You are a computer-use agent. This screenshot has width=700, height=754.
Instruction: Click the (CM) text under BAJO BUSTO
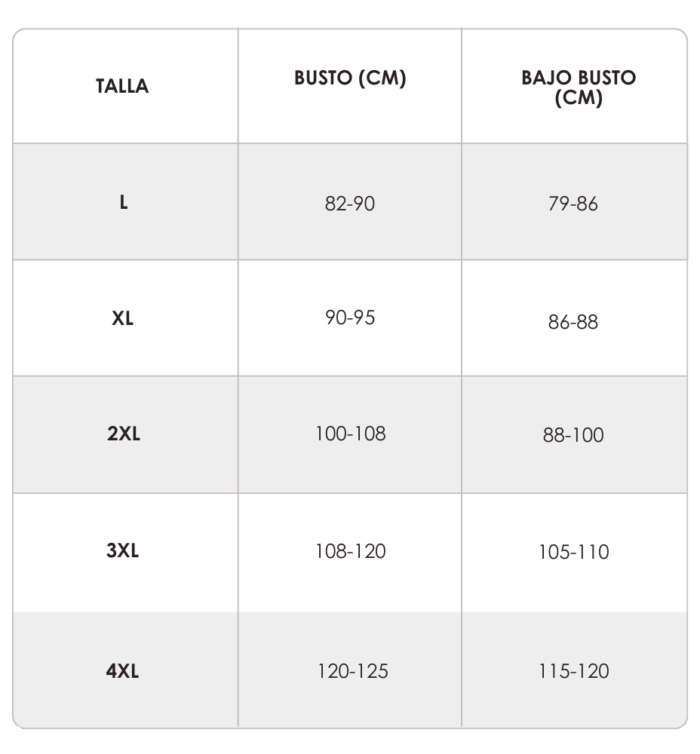579,98
